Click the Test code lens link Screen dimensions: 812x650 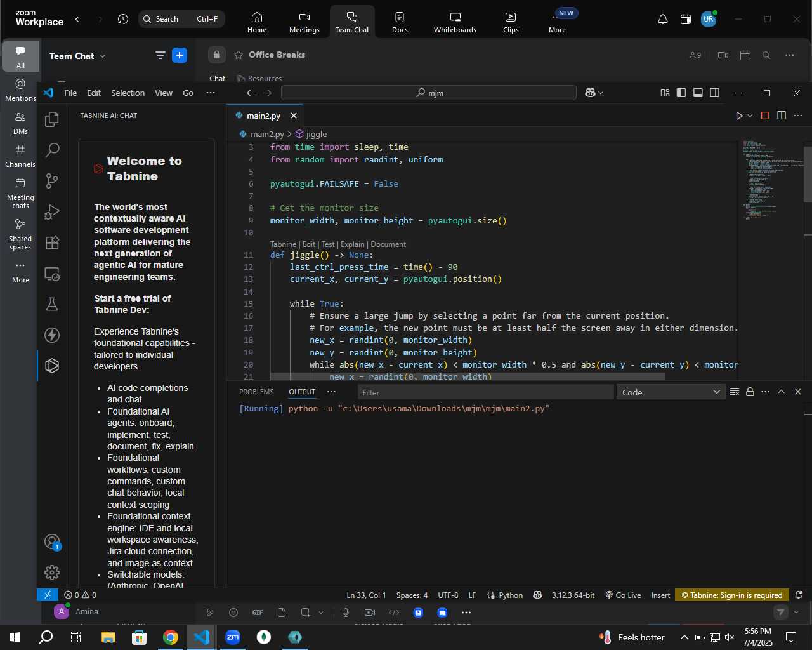coord(328,244)
